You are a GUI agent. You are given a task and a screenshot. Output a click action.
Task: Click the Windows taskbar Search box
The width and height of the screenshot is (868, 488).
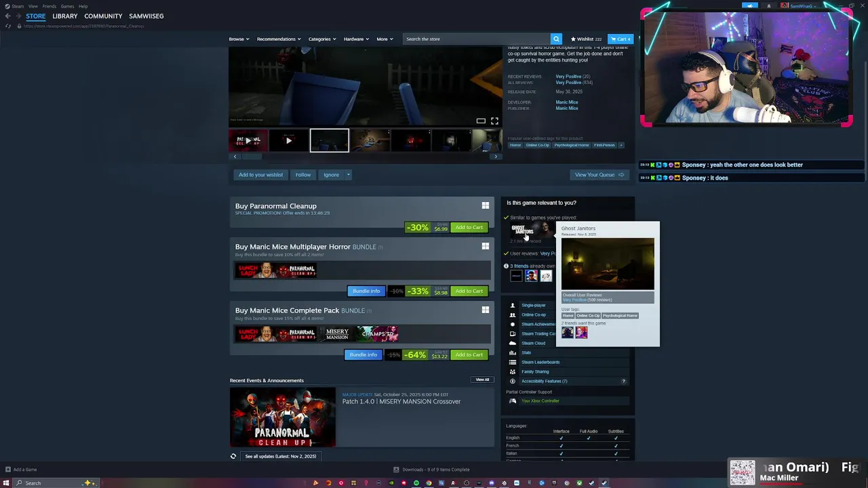(x=56, y=483)
